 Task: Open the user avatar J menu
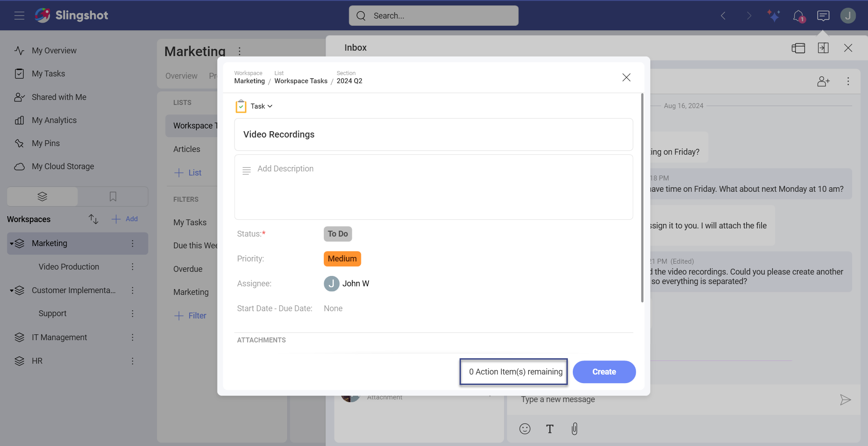848,16
